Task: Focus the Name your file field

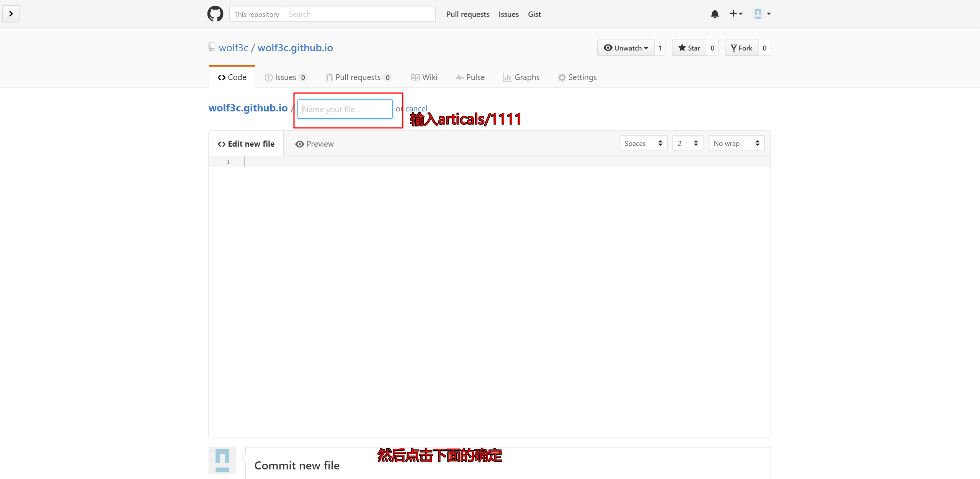Action: pyautogui.click(x=345, y=109)
